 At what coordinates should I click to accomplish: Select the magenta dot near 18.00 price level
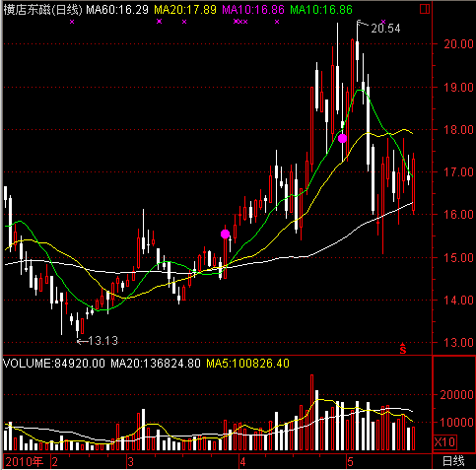point(342,139)
